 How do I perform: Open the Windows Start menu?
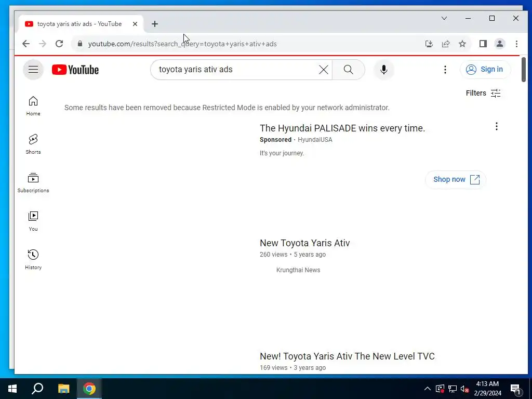point(12,389)
